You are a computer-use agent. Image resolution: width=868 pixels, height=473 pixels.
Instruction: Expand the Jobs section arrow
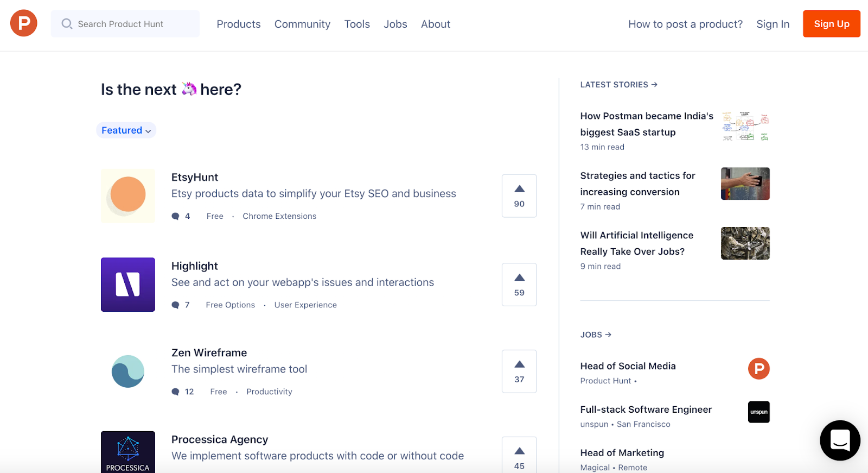(608, 335)
